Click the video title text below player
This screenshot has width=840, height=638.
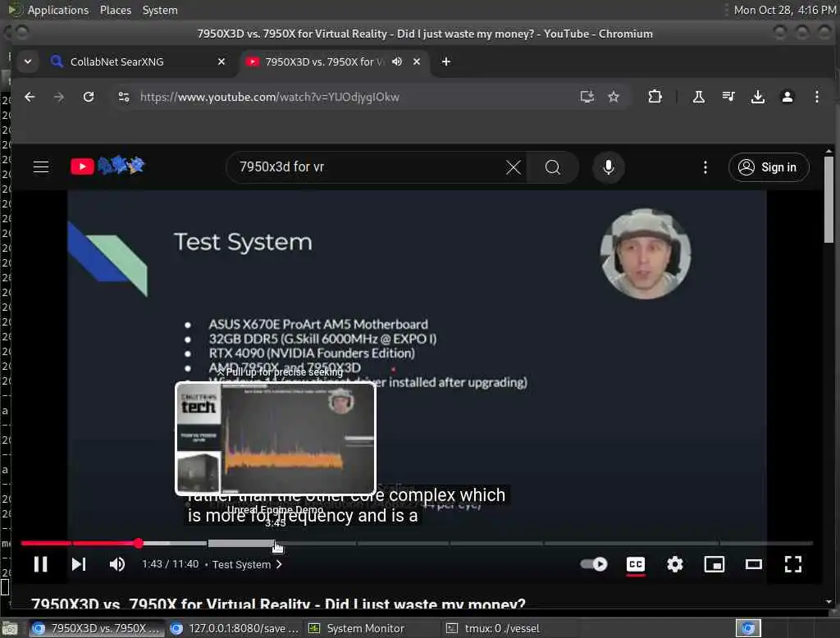278,603
